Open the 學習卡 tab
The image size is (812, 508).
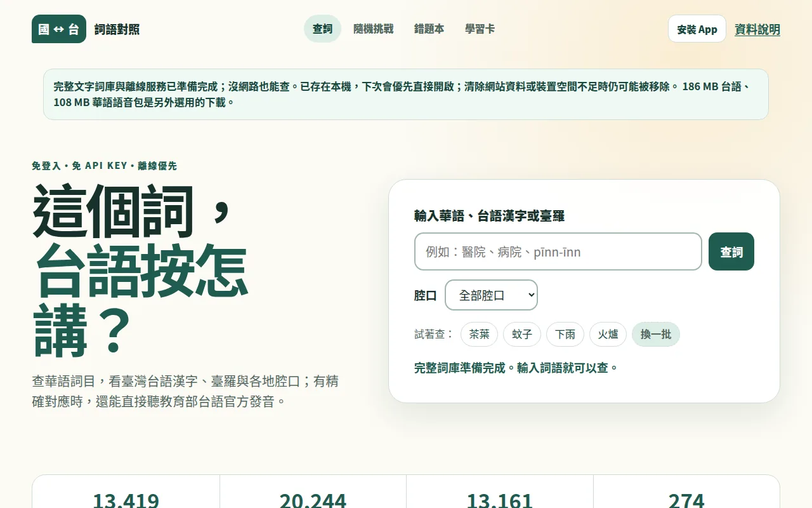480,29
